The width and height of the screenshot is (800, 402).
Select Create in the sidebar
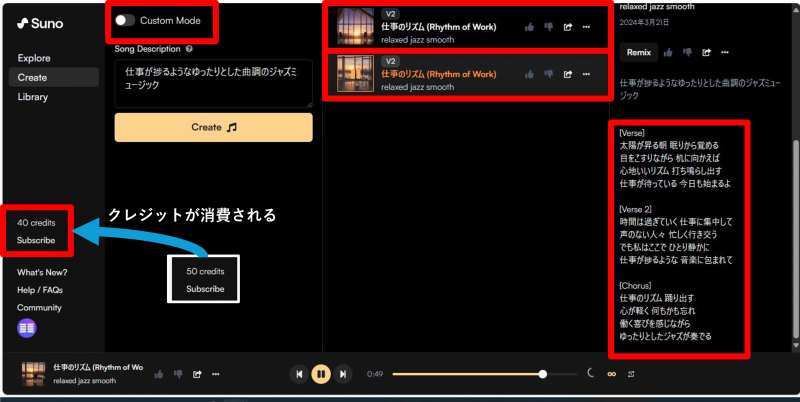click(54, 78)
